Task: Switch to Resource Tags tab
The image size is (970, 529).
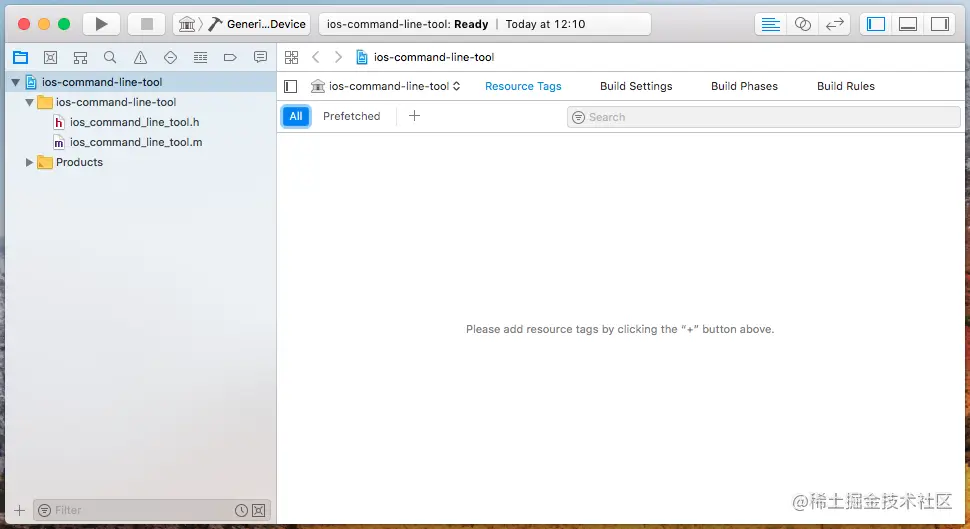Action: point(523,86)
